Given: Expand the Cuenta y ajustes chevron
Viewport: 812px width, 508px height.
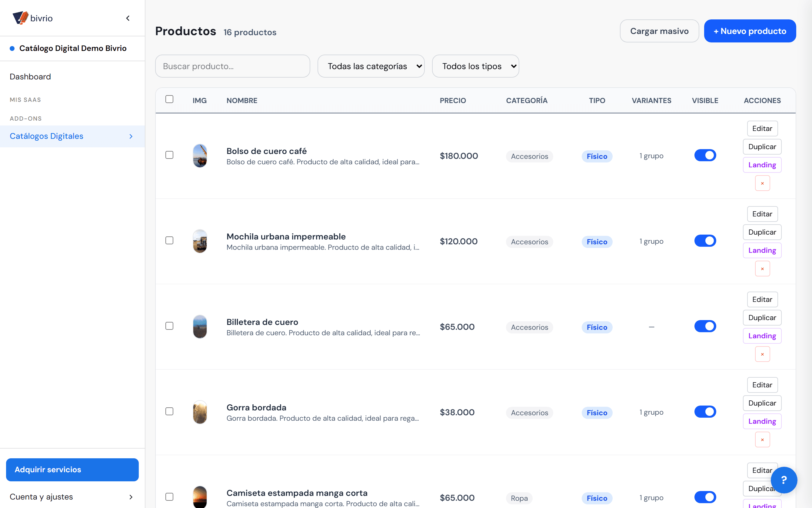Looking at the screenshot, I should pos(131,497).
